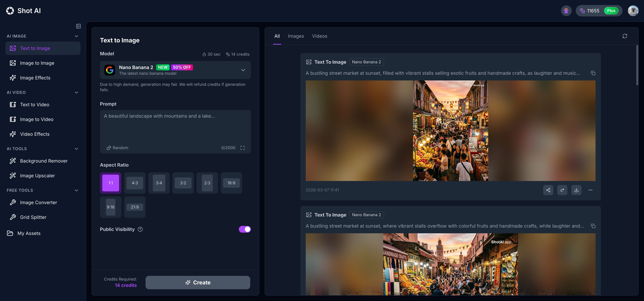644x301 pixels.
Task: Collapse the left navigation sidebar
Action: (x=78, y=26)
